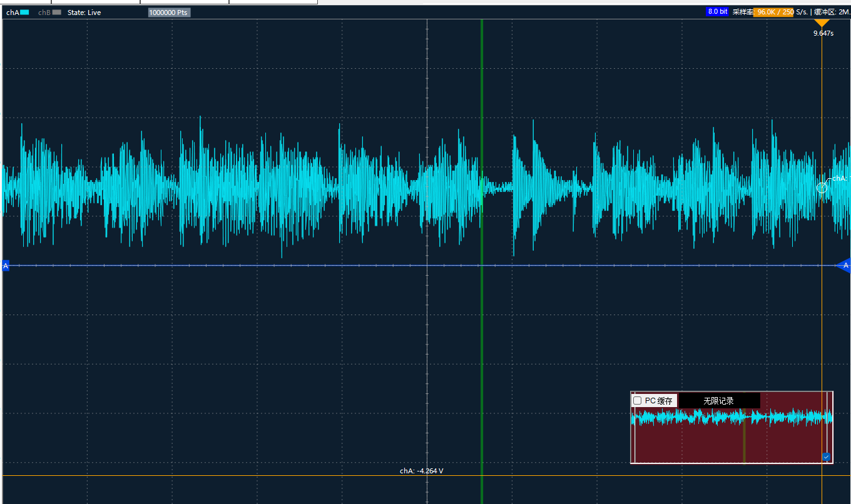Click the 无限记录 button
851x504 pixels.
click(x=718, y=401)
